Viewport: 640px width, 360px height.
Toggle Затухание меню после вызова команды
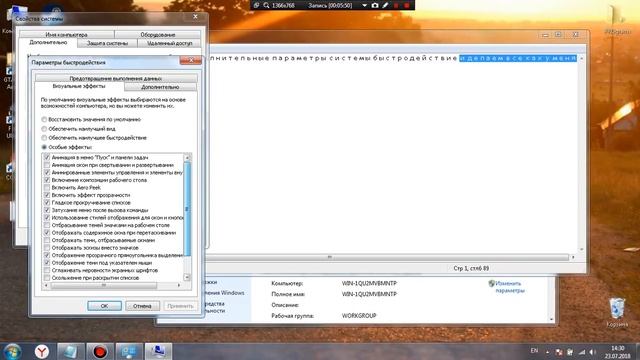click(47, 210)
